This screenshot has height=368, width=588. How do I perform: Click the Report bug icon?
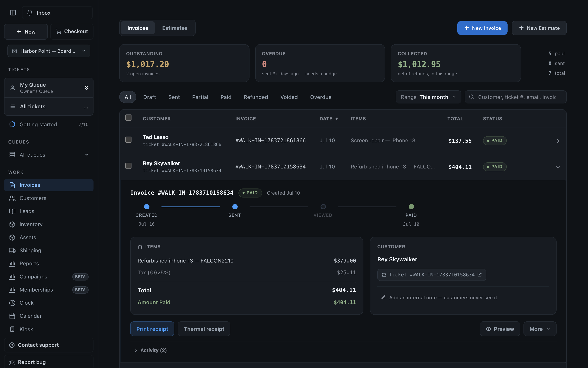tap(12, 362)
